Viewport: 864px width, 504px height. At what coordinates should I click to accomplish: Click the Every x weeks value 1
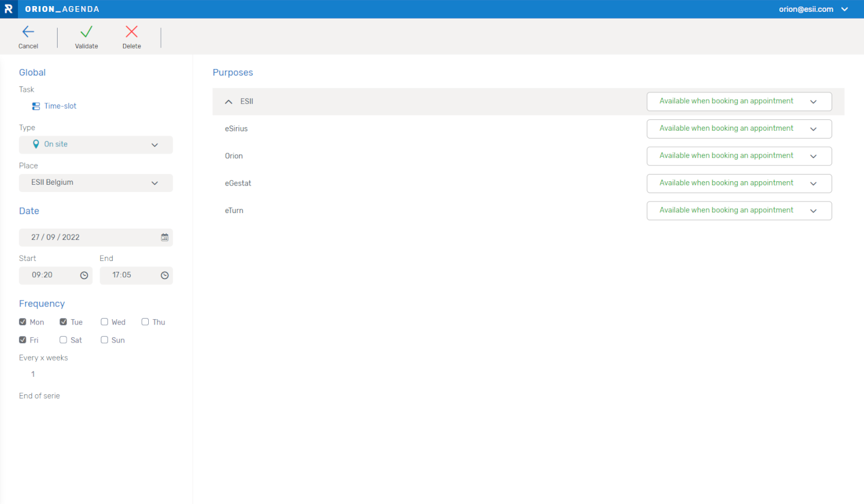tap(33, 374)
